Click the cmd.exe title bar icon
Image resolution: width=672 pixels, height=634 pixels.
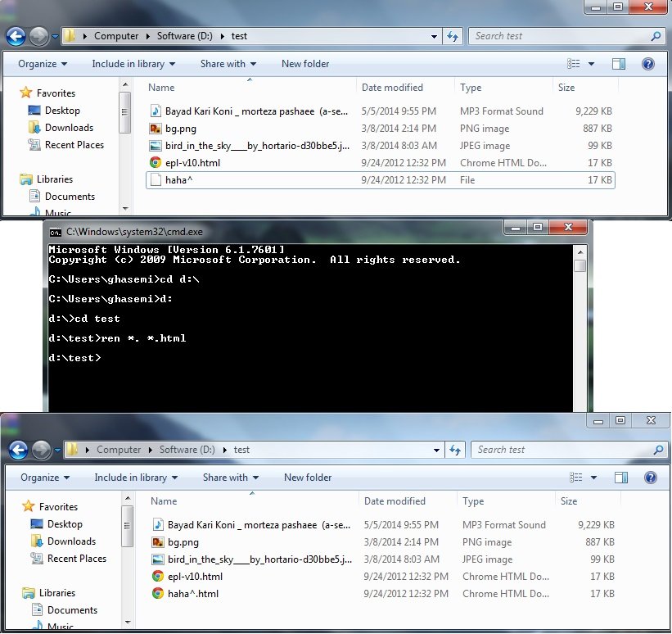click(x=55, y=232)
